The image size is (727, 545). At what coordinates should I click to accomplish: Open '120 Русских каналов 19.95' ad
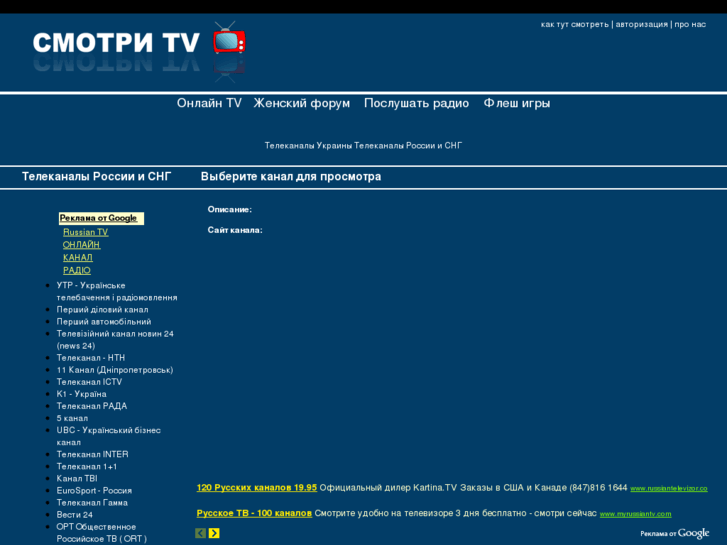coord(257,487)
